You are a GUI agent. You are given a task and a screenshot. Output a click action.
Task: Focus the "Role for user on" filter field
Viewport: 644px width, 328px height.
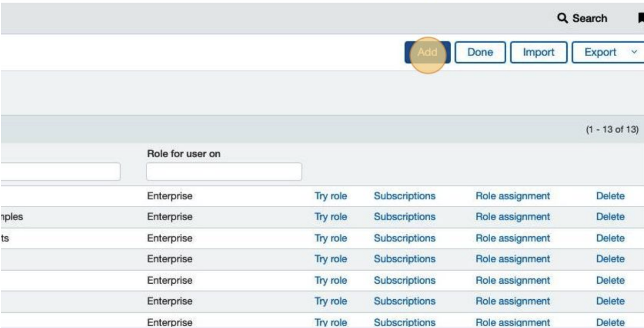pyautogui.click(x=224, y=172)
